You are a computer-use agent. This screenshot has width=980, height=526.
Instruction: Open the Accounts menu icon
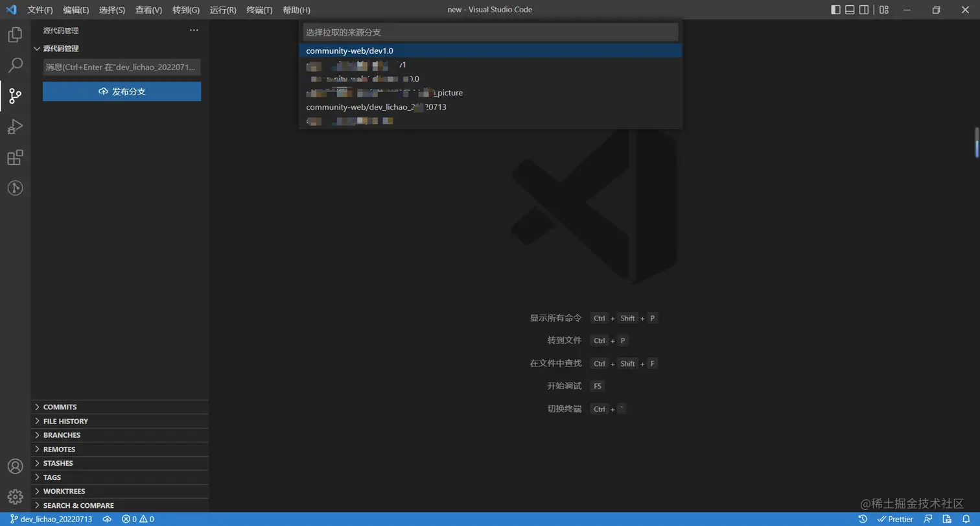(x=15, y=466)
